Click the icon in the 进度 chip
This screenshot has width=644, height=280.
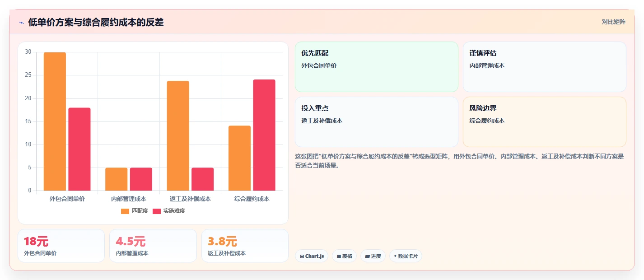click(x=367, y=256)
